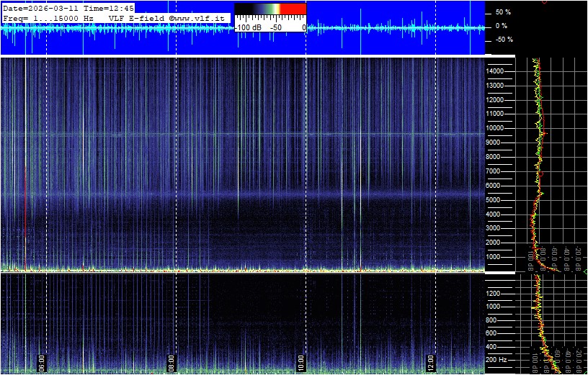This screenshot has height=375, width=588.
Task: Select the 10:00 time marker
Action: pos(301,361)
